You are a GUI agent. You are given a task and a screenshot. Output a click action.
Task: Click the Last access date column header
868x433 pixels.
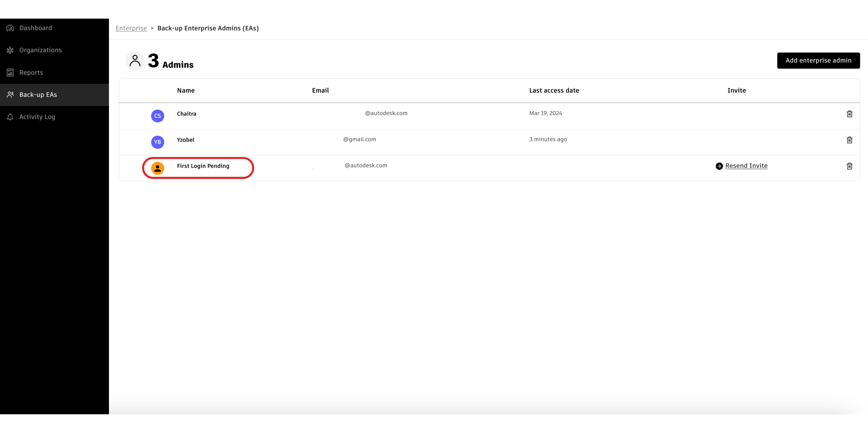point(554,90)
